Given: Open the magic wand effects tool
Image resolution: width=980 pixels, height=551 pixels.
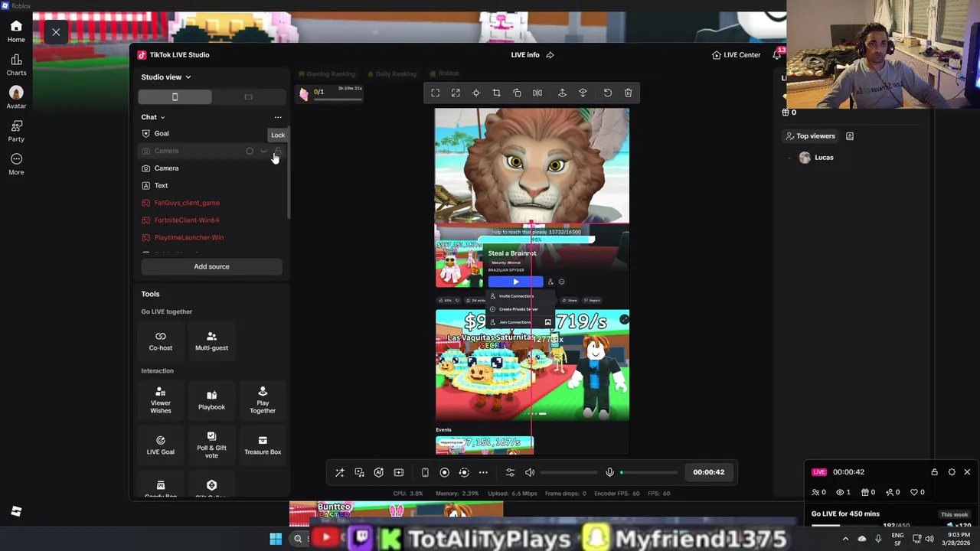Looking at the screenshot, I should pyautogui.click(x=340, y=473).
